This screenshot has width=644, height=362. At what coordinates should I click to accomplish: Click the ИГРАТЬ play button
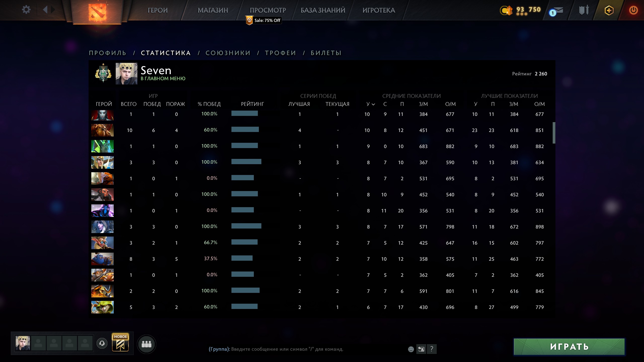point(569,347)
